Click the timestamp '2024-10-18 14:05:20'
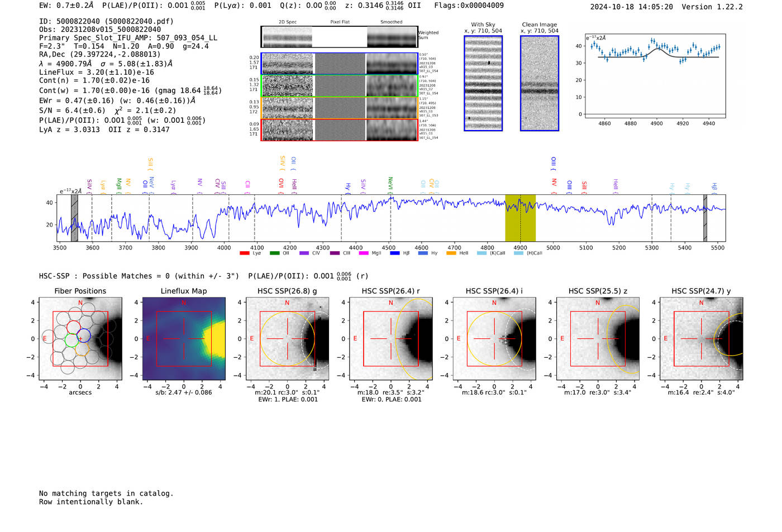The image size is (782, 532). coord(632,7)
